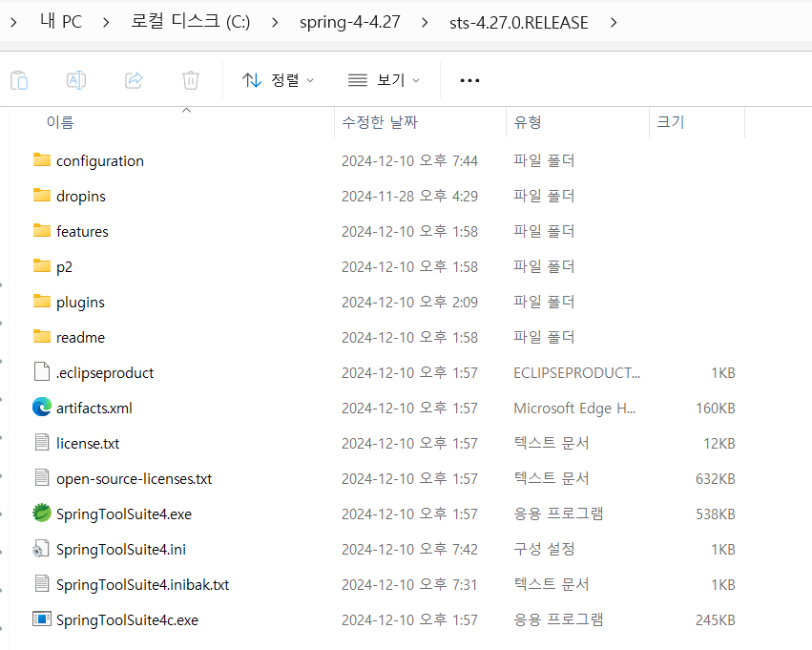The width and height of the screenshot is (812, 650).
Task: Expand chevron after spring-4-4.27 breadcrumb
Action: point(425,22)
